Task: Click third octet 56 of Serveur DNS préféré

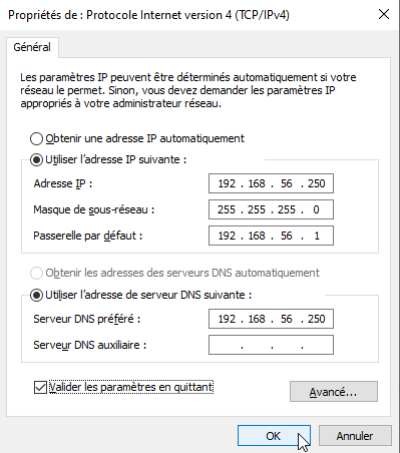Action: [x=286, y=319]
